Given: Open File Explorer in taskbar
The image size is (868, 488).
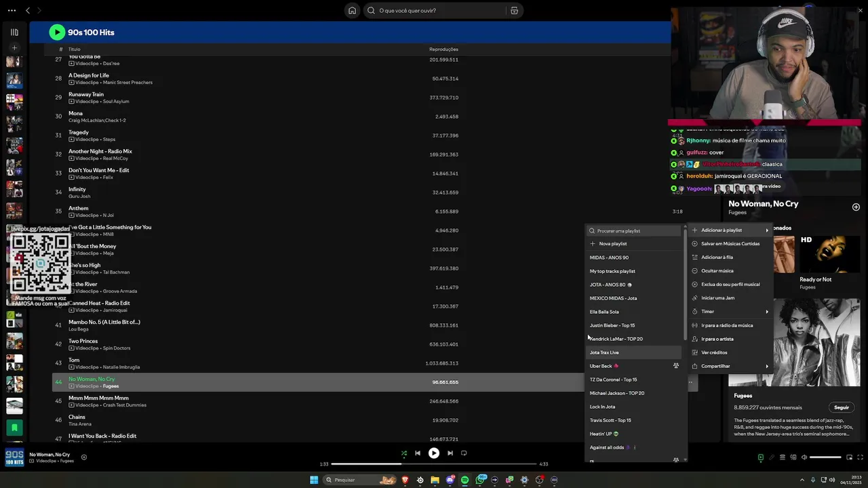Looking at the screenshot, I should click(x=435, y=480).
